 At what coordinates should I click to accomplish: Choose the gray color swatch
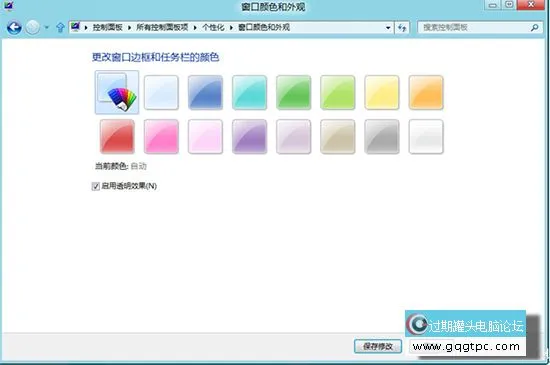pyautogui.click(x=382, y=137)
